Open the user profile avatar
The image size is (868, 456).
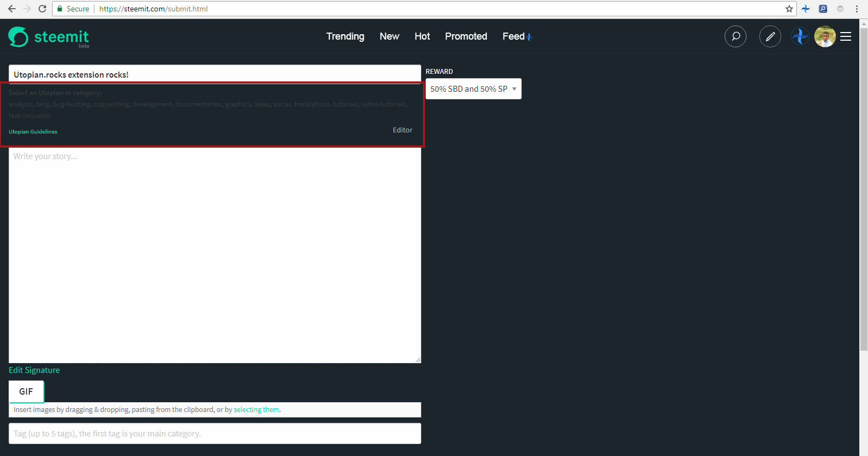click(825, 36)
